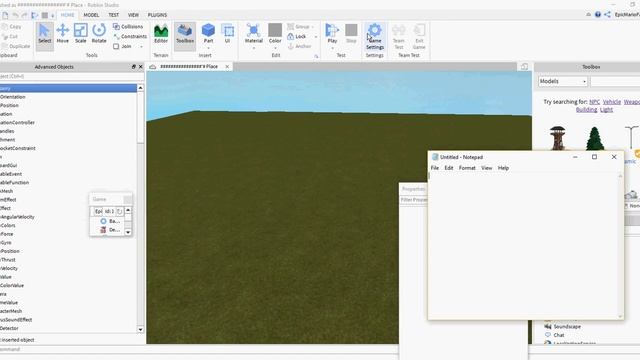Open the Edit group dialog launcher
The height and width of the screenshot is (360, 640).
pos(316,56)
